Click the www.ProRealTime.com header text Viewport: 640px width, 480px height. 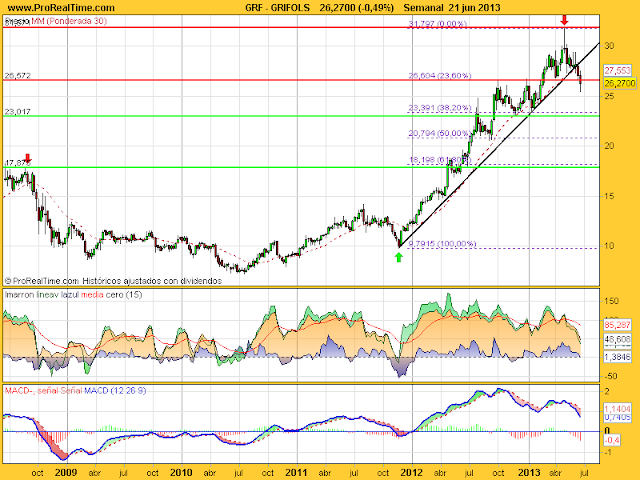(x=61, y=7)
